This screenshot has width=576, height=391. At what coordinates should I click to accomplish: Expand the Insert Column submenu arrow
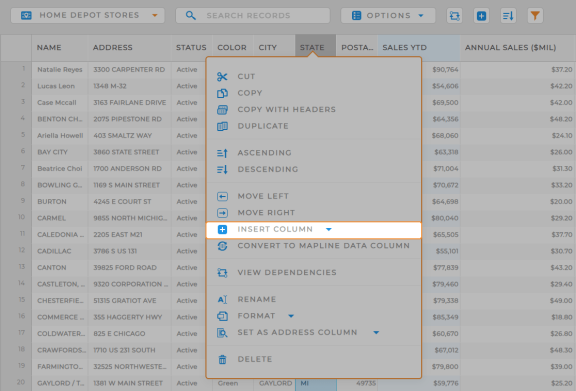(x=329, y=229)
